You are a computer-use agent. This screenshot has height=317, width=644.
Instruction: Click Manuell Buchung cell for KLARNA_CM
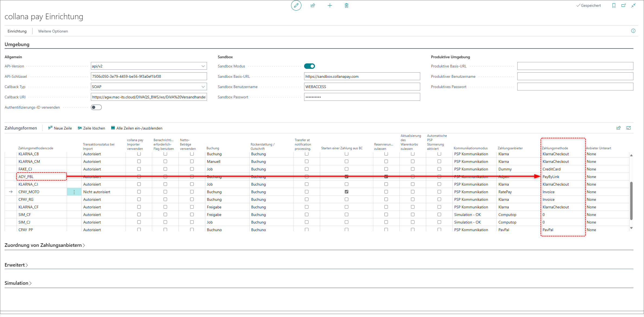click(227, 161)
